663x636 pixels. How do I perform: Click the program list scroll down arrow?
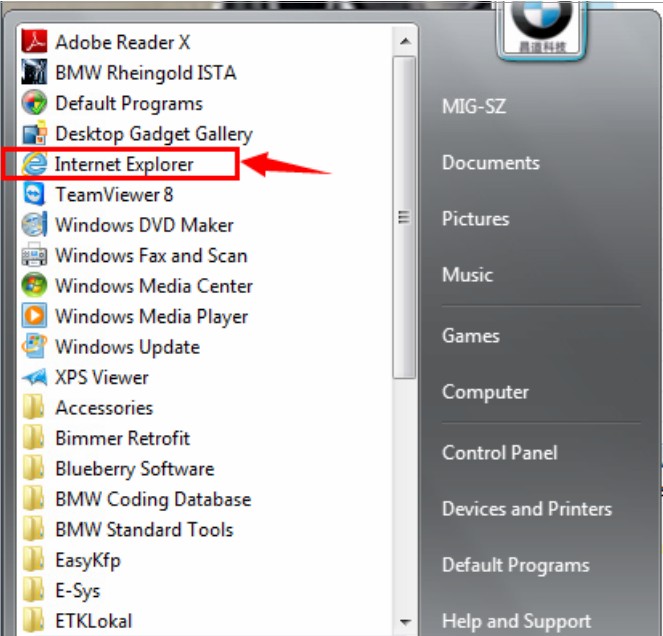405,621
